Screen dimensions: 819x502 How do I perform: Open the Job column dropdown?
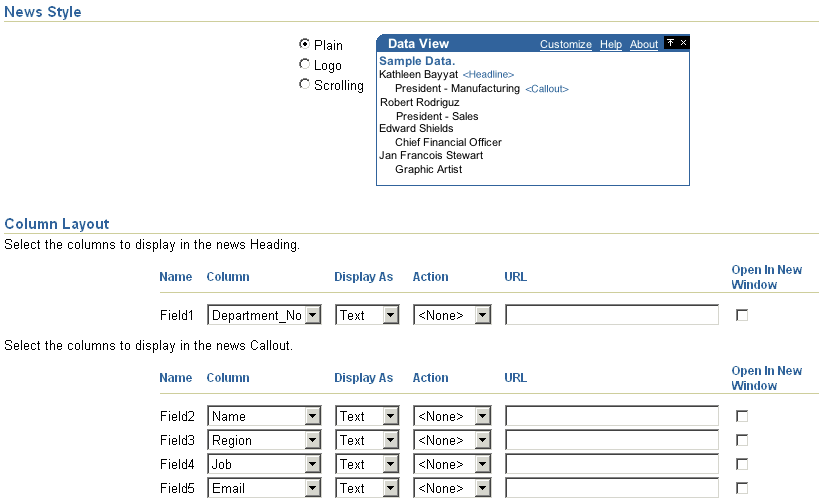point(312,464)
